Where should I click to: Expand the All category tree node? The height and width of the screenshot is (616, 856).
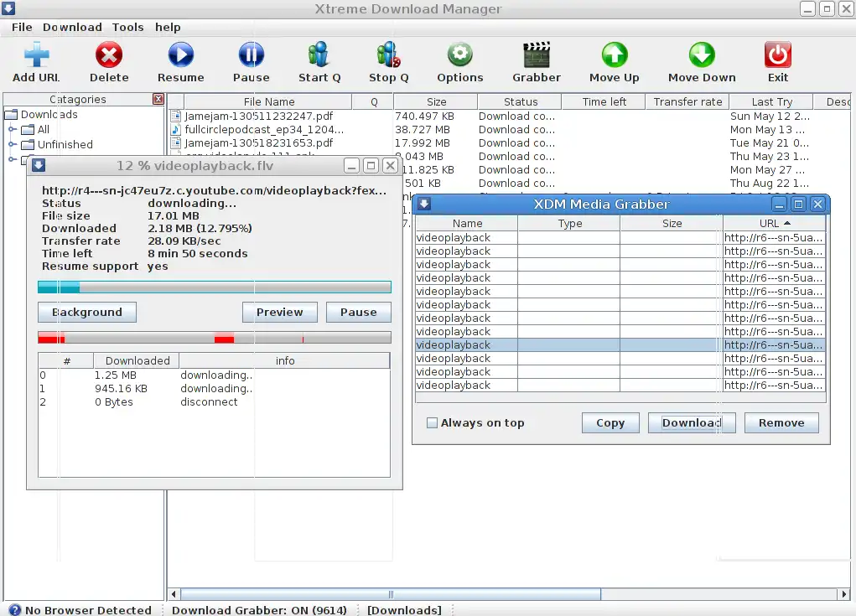click(x=12, y=129)
